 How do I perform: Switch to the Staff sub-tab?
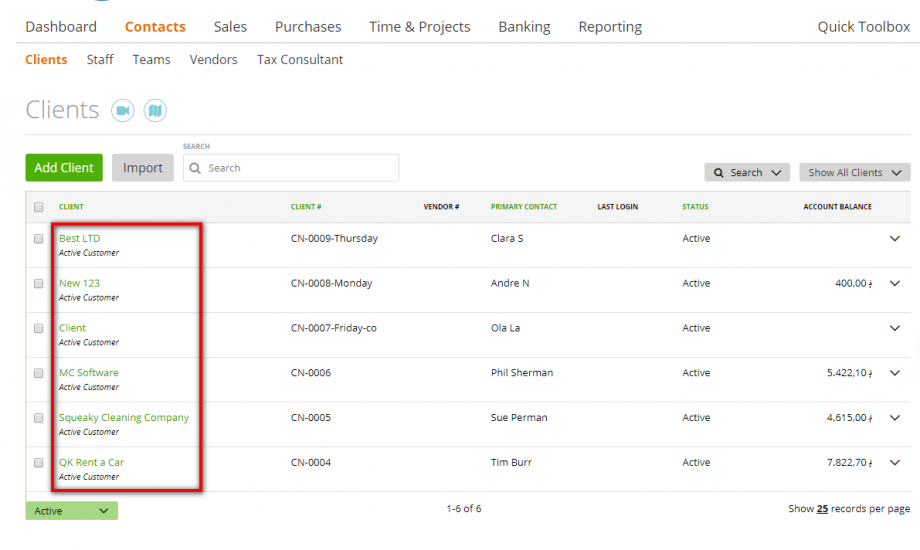click(x=100, y=60)
